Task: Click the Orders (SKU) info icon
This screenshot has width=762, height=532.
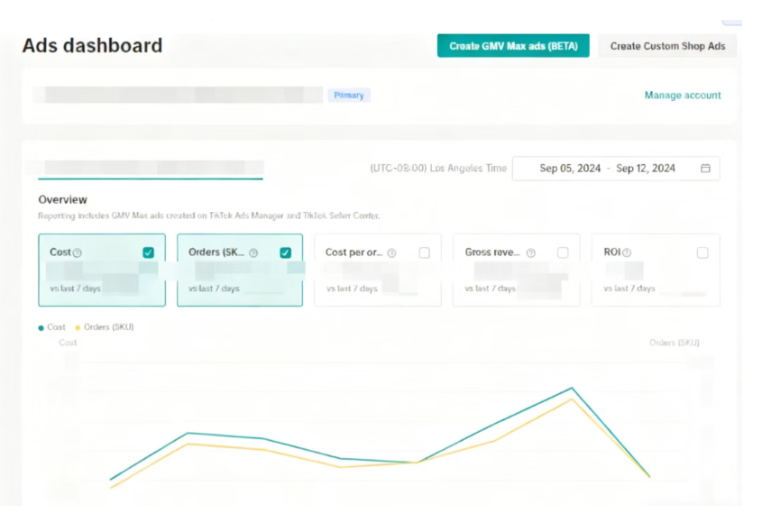Action: click(x=253, y=252)
